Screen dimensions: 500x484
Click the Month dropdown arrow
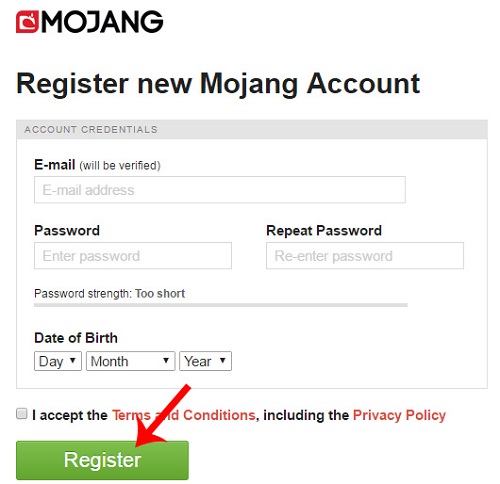pos(166,360)
